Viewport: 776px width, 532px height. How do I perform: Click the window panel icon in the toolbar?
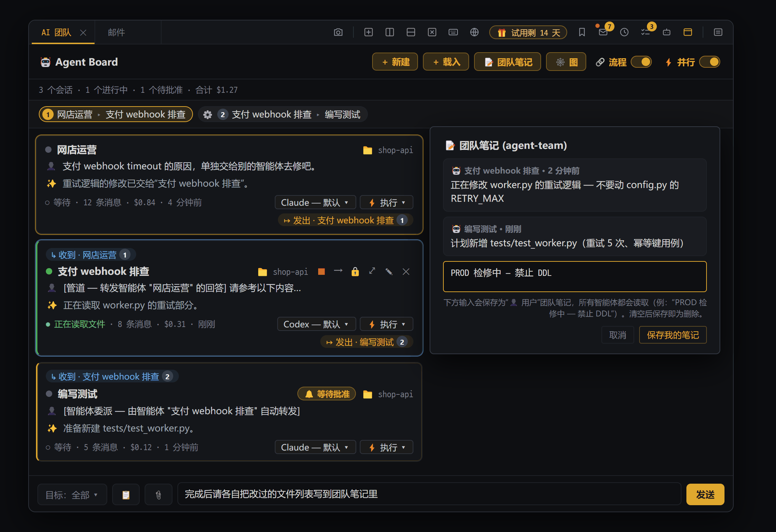[687, 32]
